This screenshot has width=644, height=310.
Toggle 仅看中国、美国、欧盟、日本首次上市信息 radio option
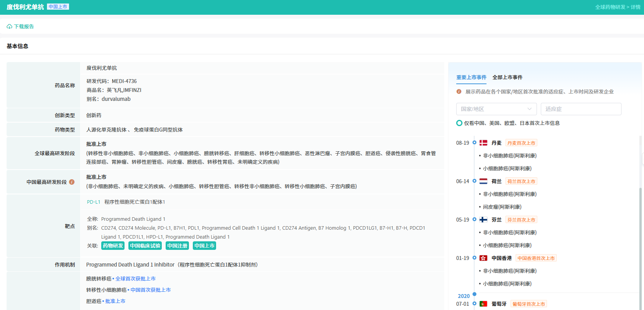coord(459,123)
